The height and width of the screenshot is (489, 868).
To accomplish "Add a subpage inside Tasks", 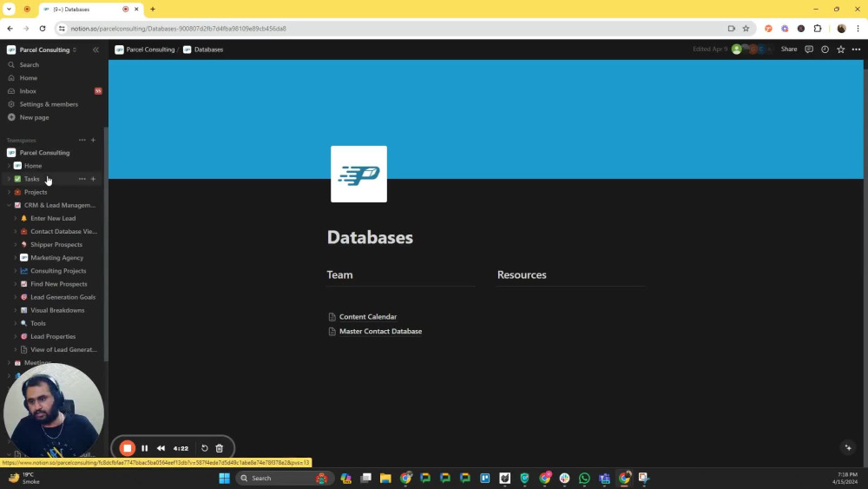I will [93, 179].
